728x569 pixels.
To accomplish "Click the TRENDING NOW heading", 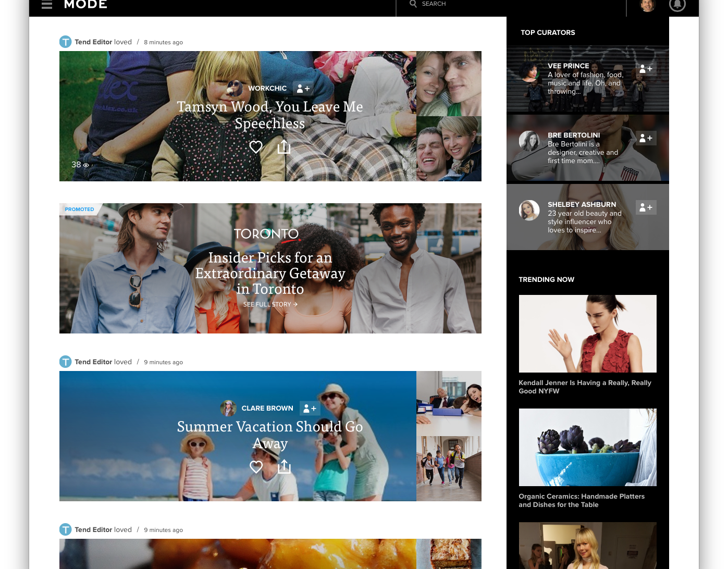I will [x=546, y=279].
